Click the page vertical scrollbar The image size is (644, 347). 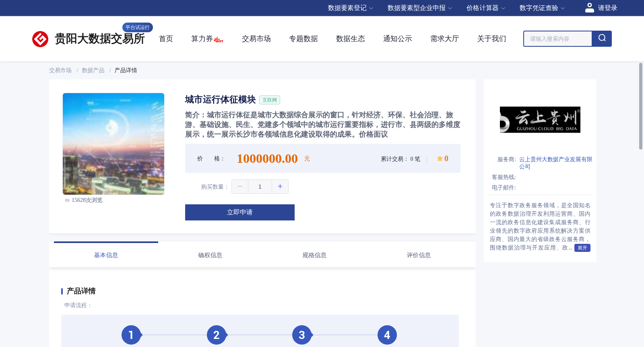pos(641,106)
